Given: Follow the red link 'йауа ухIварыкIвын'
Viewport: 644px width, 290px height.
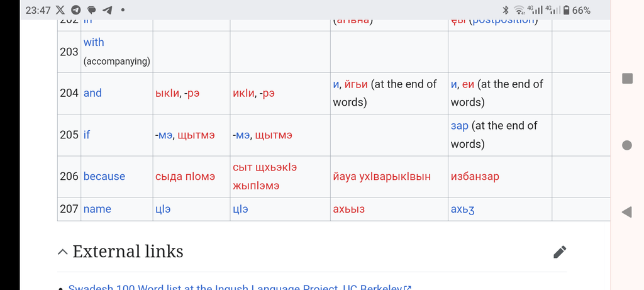Looking at the screenshot, I should pyautogui.click(x=382, y=177).
